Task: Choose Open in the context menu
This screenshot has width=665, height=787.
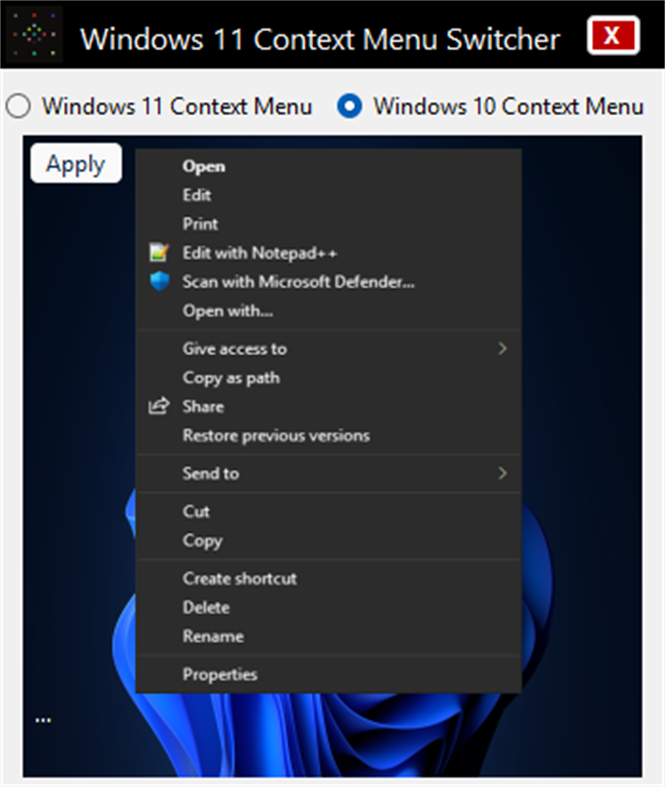Action: click(x=329, y=166)
